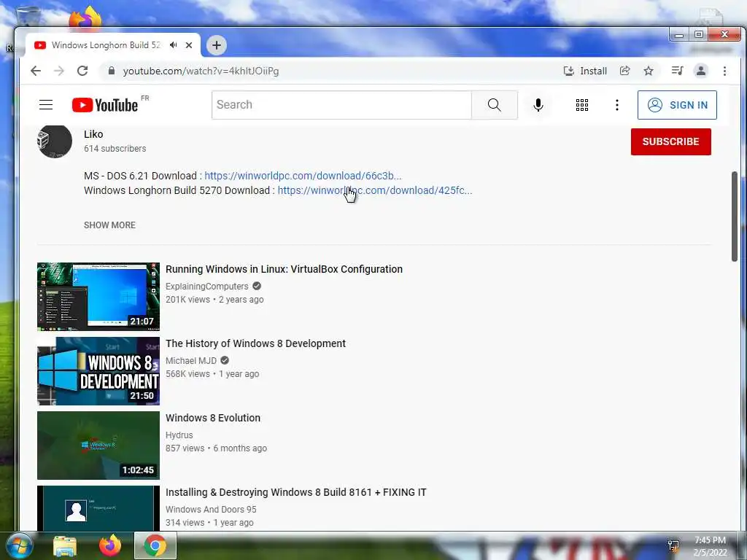747x560 pixels.
Task: Click '568K views • 1 year ago' text
Action: 212,374
